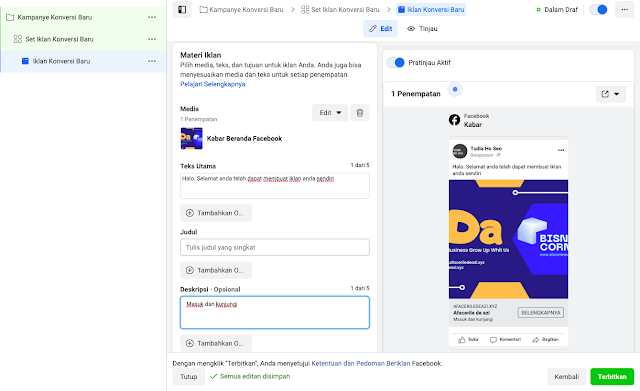This screenshot has width=640, height=391.
Task: Turn off the ad status switch near Dalam Draf
Action: 598,9
